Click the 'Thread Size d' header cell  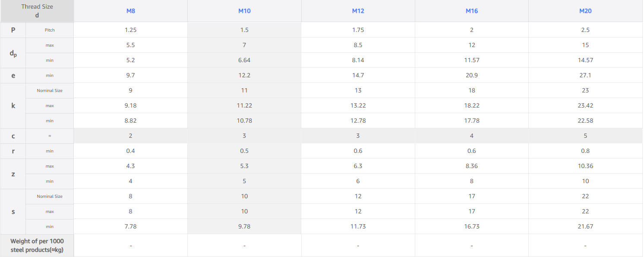37,11
